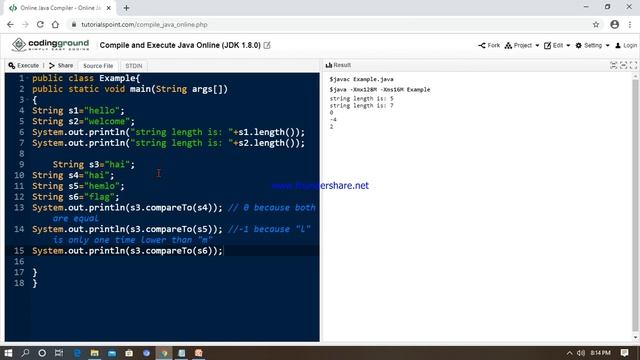
Task: Click the Result panel chart icon
Action: pyautogui.click(x=329, y=65)
